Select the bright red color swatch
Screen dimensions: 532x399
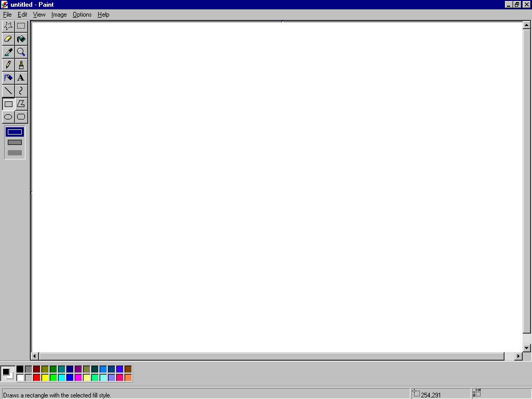coord(37,378)
